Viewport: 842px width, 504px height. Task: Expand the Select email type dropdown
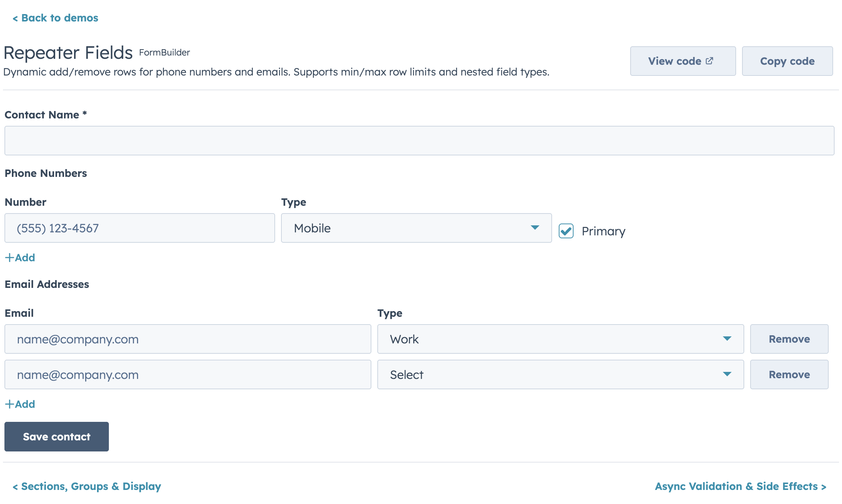point(560,374)
